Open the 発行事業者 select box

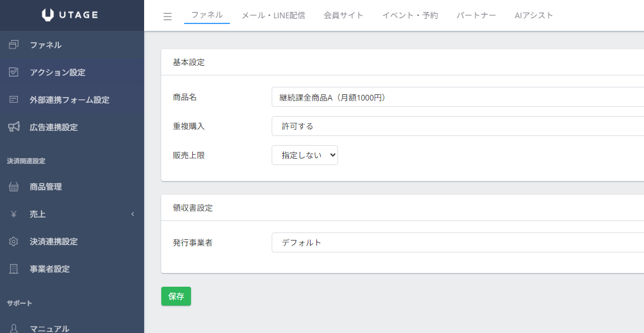click(458, 243)
